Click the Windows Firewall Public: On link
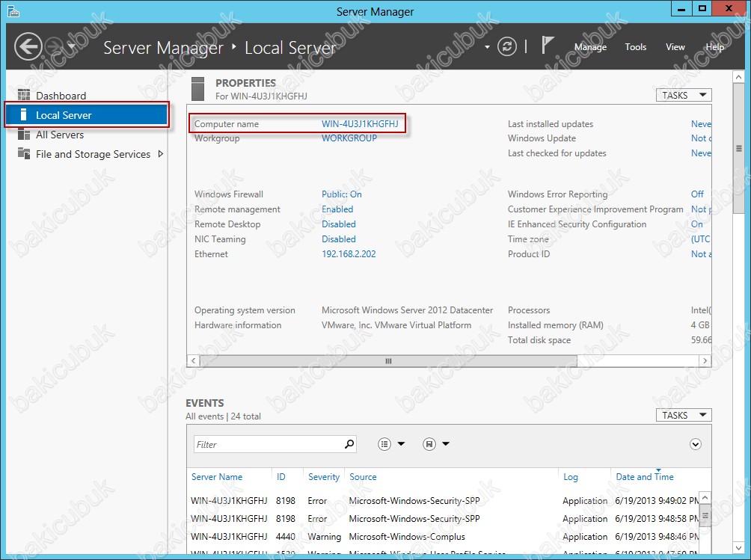The width and height of the screenshot is (751, 560). pyautogui.click(x=342, y=194)
